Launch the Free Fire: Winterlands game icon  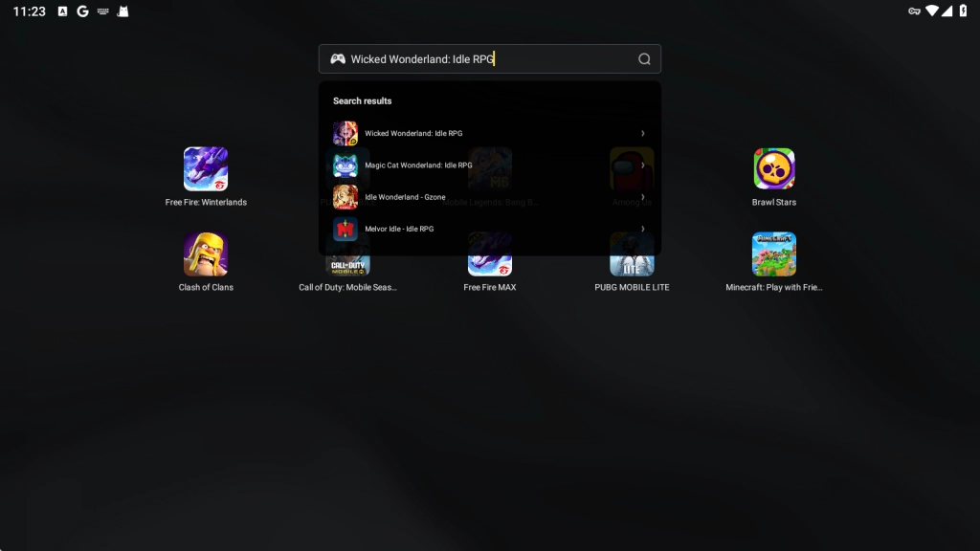coord(206,169)
